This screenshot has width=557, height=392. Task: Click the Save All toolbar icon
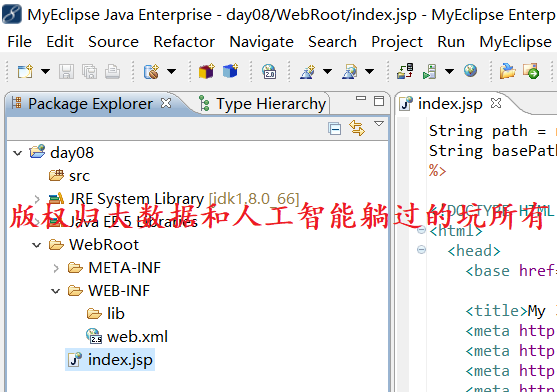tap(90, 71)
